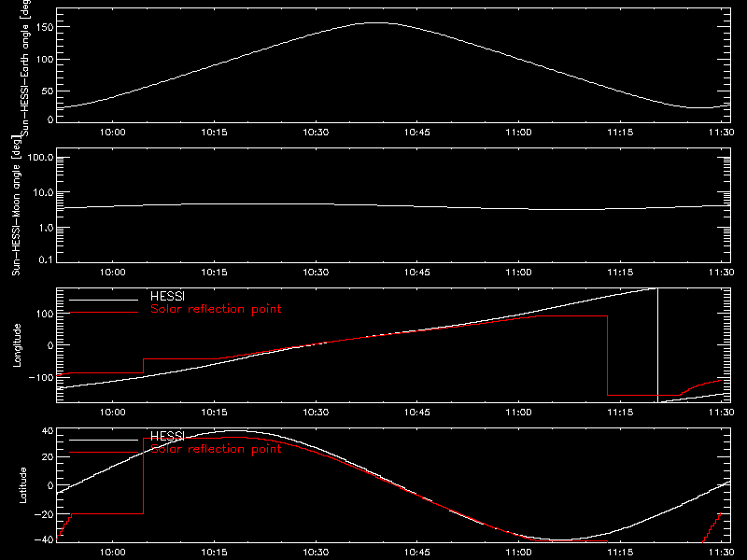Viewport: 747px width, 560px height.
Task: Click the 11:00 time label under Longitude plot
Action: click(518, 412)
